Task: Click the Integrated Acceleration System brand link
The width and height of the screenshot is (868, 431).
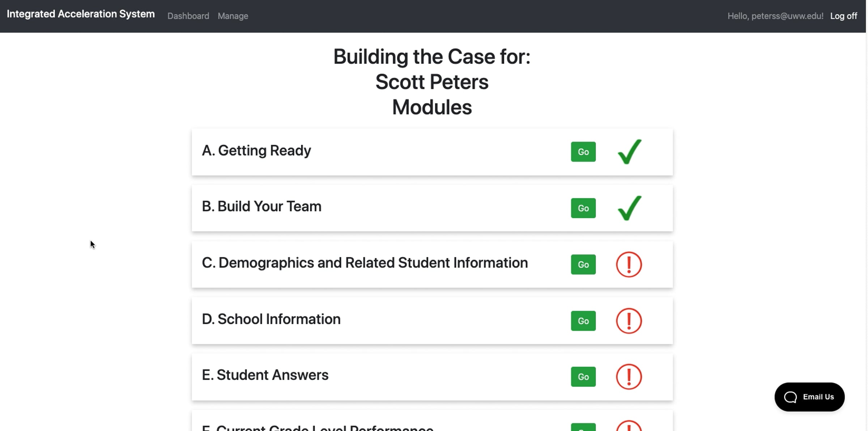Action: coord(81,14)
